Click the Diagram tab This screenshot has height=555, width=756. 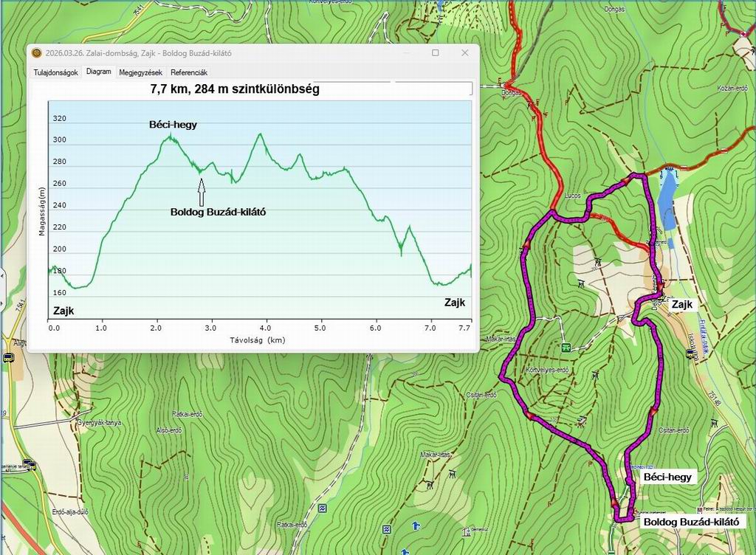98,72
